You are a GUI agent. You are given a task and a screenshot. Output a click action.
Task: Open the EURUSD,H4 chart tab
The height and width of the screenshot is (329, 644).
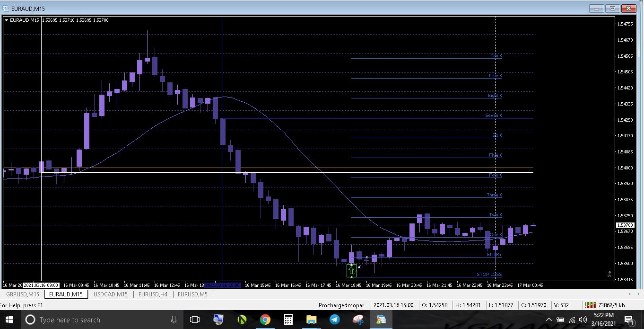pos(152,294)
